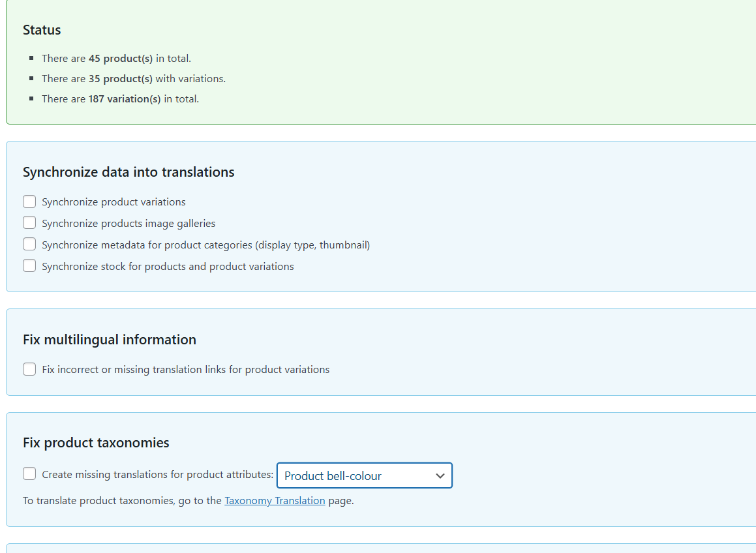This screenshot has height=553, width=756.
Task: Click the 'Synchronize stock for products' label text
Action: click(x=168, y=267)
